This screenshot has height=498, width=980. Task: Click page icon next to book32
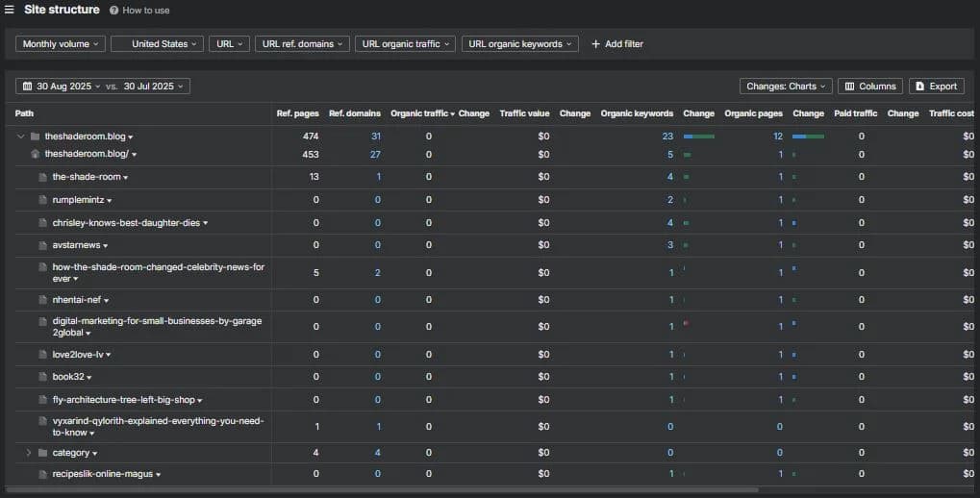pos(42,377)
